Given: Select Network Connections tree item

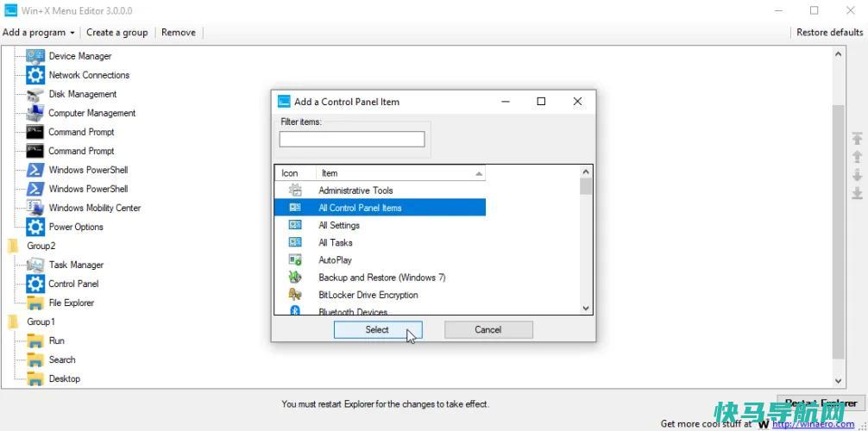Looking at the screenshot, I should pos(89,75).
